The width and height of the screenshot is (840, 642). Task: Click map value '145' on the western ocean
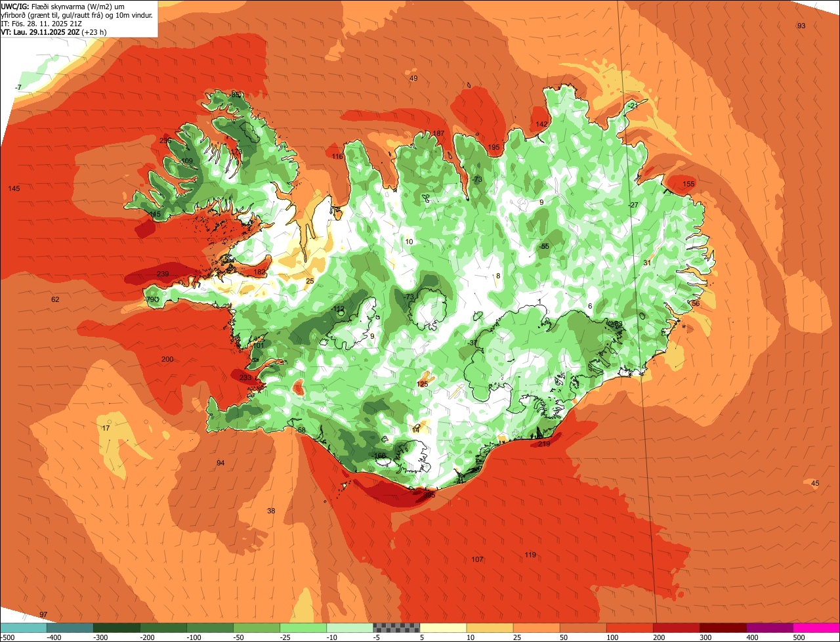[14, 188]
